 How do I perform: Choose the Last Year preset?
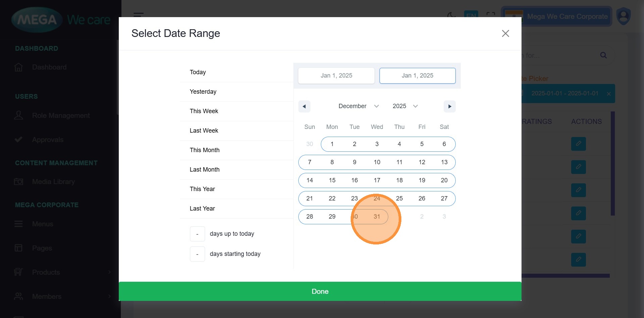click(202, 209)
